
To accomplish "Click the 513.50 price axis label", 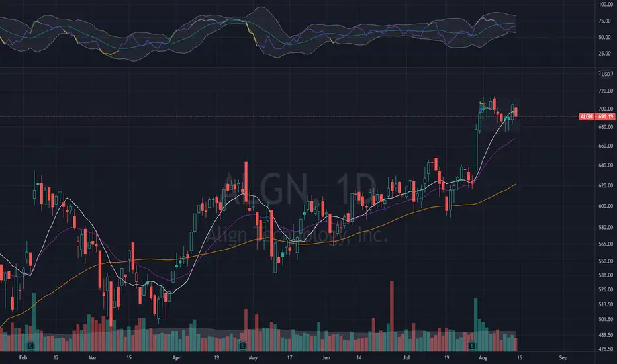I will coord(606,304).
